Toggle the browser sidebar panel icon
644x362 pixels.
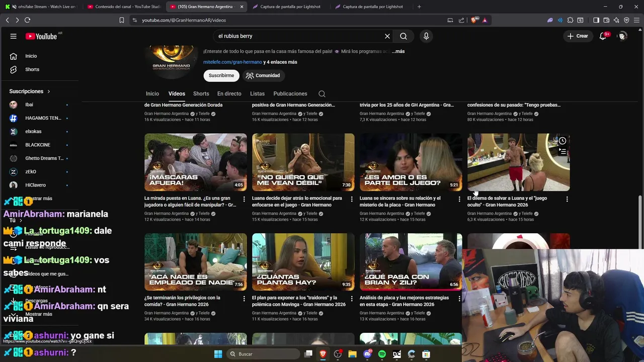pos(596,20)
